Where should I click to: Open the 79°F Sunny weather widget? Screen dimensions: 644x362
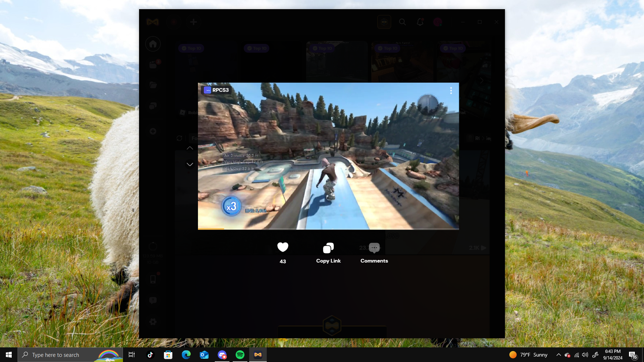(528, 355)
